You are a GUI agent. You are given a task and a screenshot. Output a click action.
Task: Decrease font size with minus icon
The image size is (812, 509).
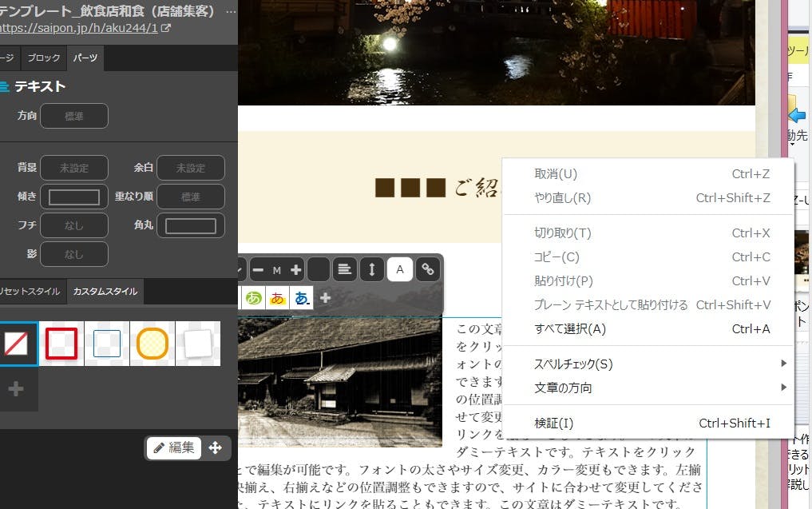click(258, 270)
